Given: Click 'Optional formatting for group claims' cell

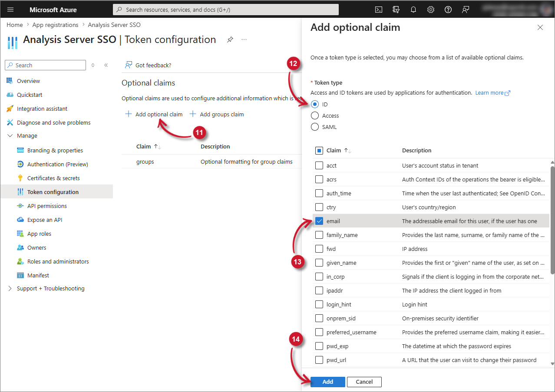Looking at the screenshot, I should [246, 161].
